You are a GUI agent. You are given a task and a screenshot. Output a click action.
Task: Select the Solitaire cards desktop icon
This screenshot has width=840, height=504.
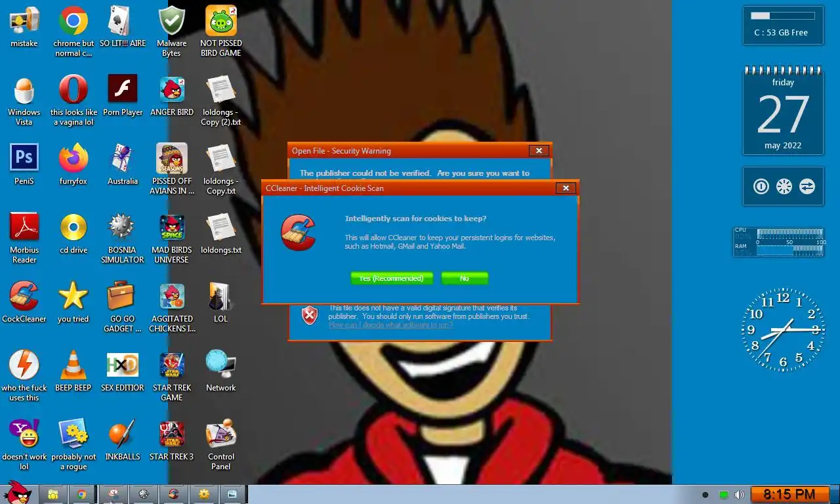123,27
